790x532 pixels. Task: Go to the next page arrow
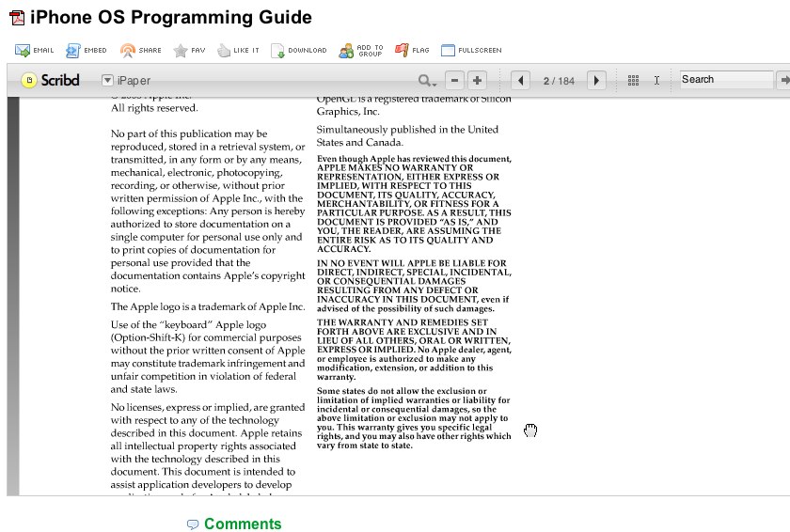point(596,80)
